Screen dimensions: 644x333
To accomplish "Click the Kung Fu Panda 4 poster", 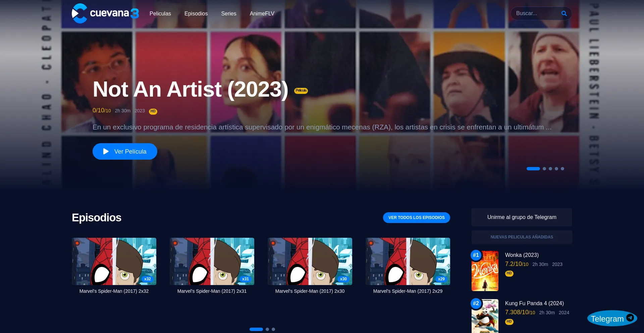I will click(485, 316).
